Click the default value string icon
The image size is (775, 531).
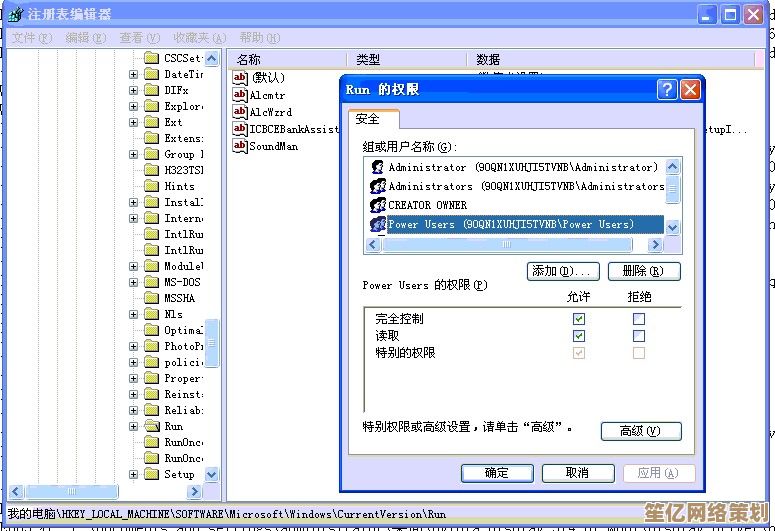pyautogui.click(x=240, y=78)
